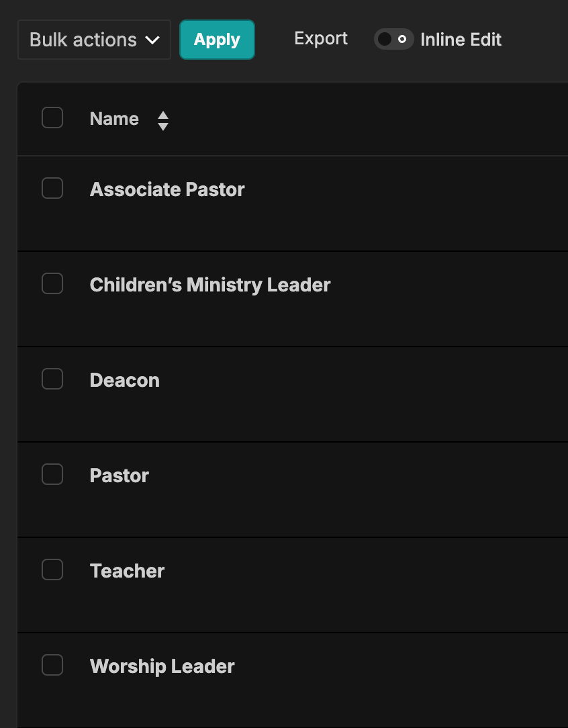Open the Children's Ministry Leader entry

click(210, 285)
